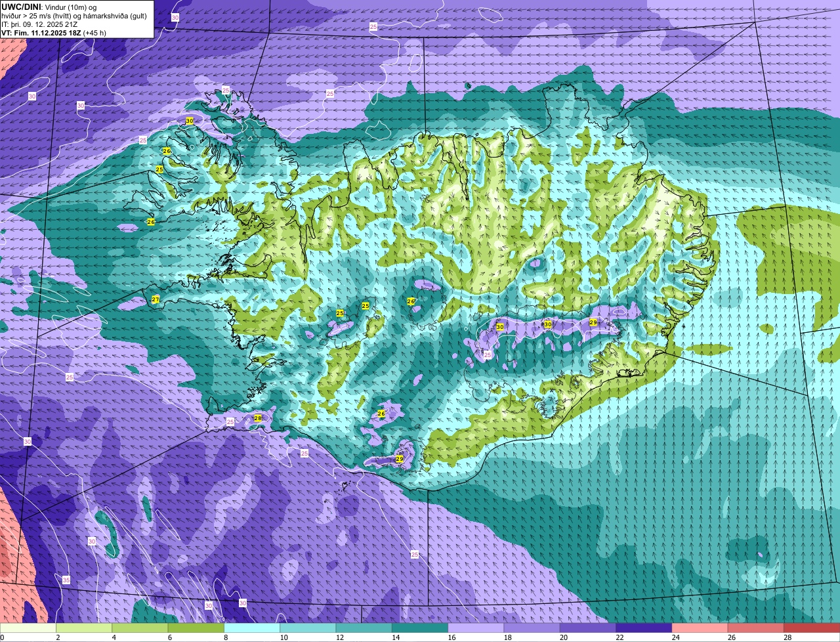Select the 26–28 m/s legend color swatch

point(756,628)
